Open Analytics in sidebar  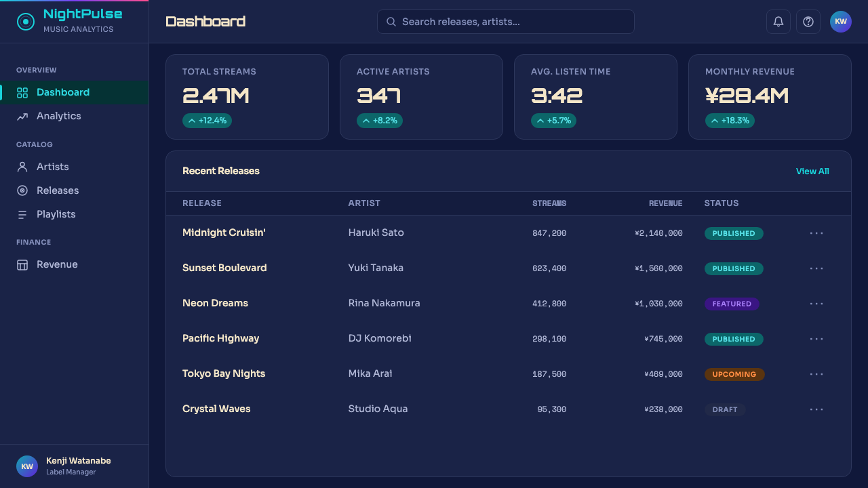coord(75,116)
